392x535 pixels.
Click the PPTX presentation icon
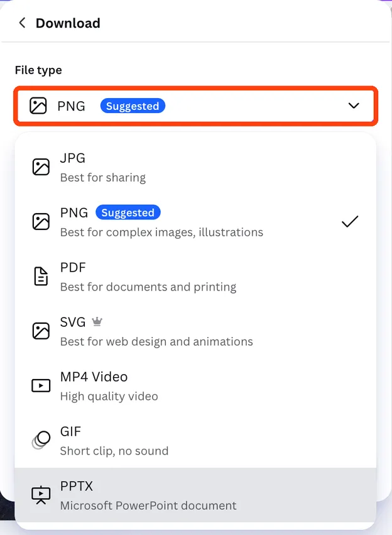(x=41, y=495)
